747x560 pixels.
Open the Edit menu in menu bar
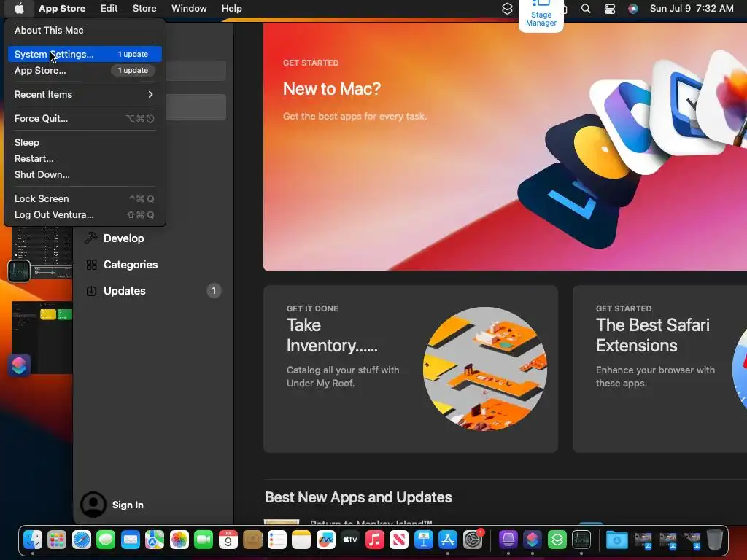pos(109,8)
